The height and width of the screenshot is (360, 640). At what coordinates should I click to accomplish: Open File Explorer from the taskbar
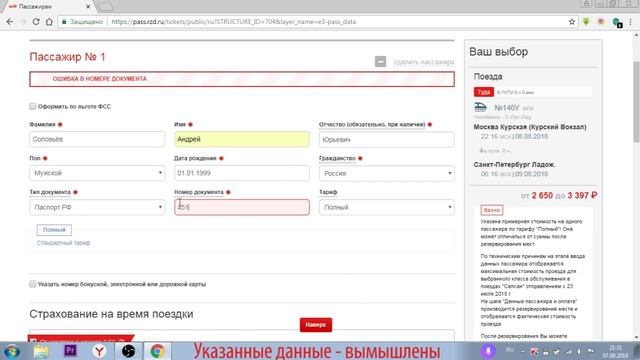41,351
